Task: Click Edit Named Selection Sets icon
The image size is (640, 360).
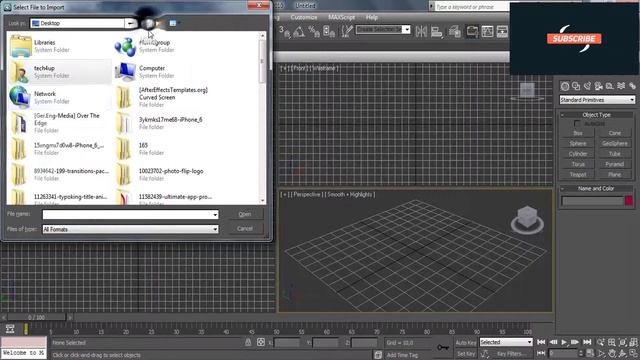Action: 347,31
